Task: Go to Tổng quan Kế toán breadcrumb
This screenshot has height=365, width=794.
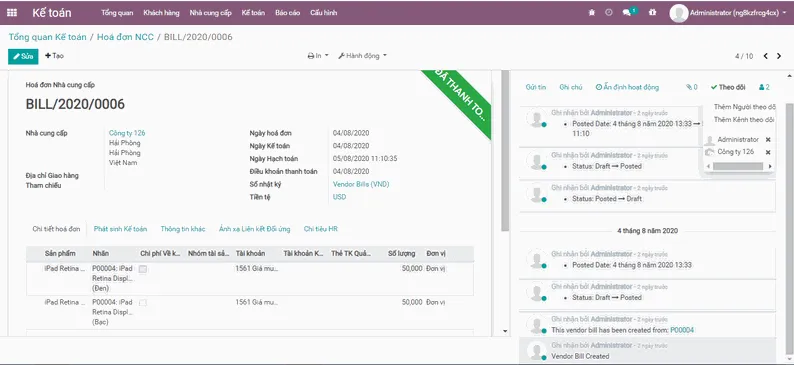Action: coord(48,37)
